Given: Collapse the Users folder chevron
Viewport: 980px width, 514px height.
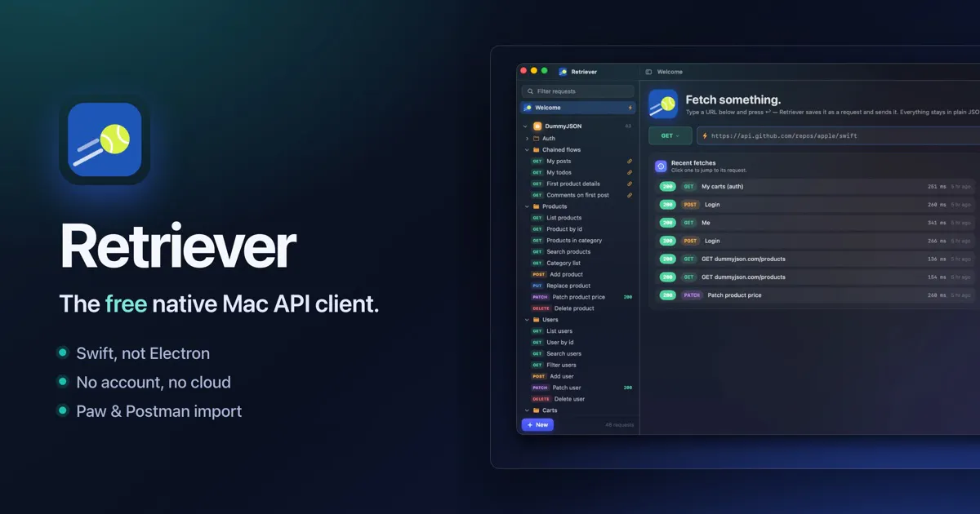Looking at the screenshot, I should point(527,320).
